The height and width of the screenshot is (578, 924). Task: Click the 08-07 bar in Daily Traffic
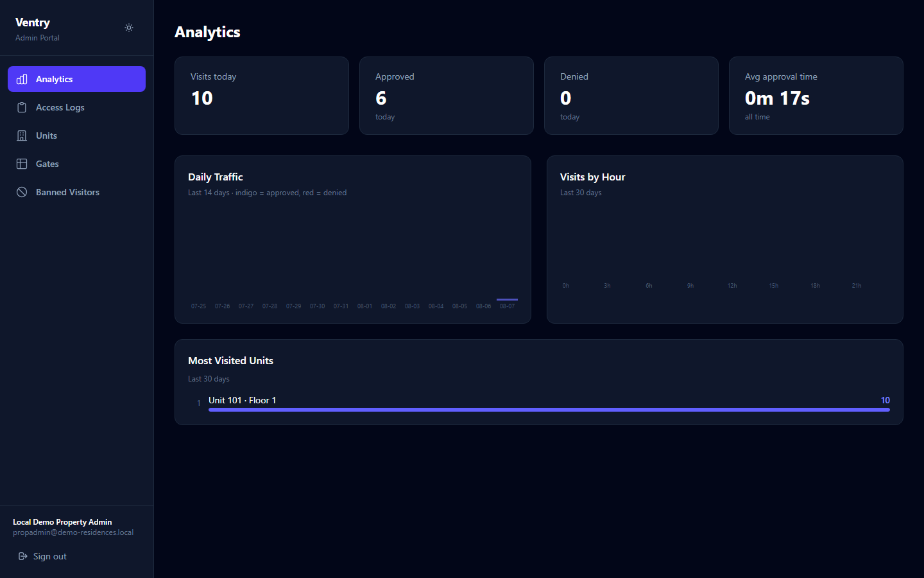tap(507, 299)
